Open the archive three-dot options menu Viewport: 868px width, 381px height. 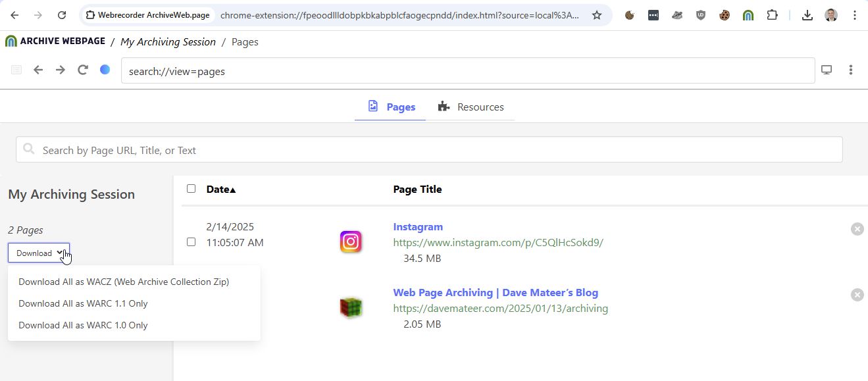coord(851,70)
